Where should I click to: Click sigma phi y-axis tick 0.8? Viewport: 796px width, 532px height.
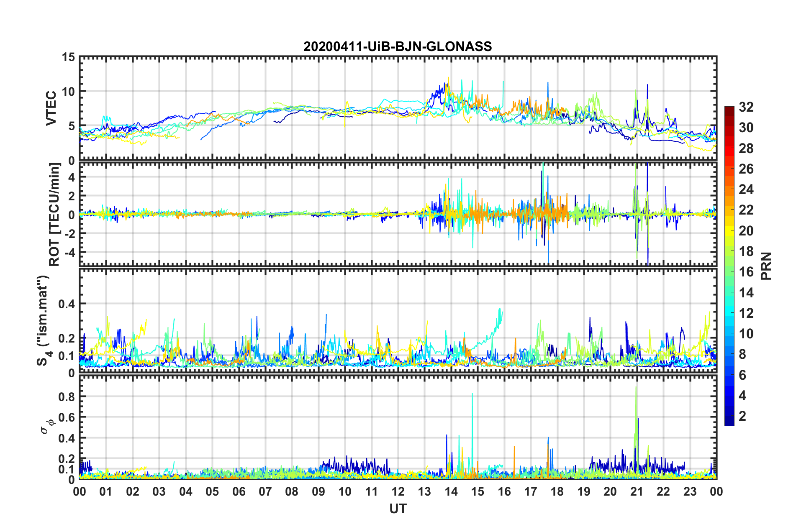pyautogui.click(x=67, y=396)
